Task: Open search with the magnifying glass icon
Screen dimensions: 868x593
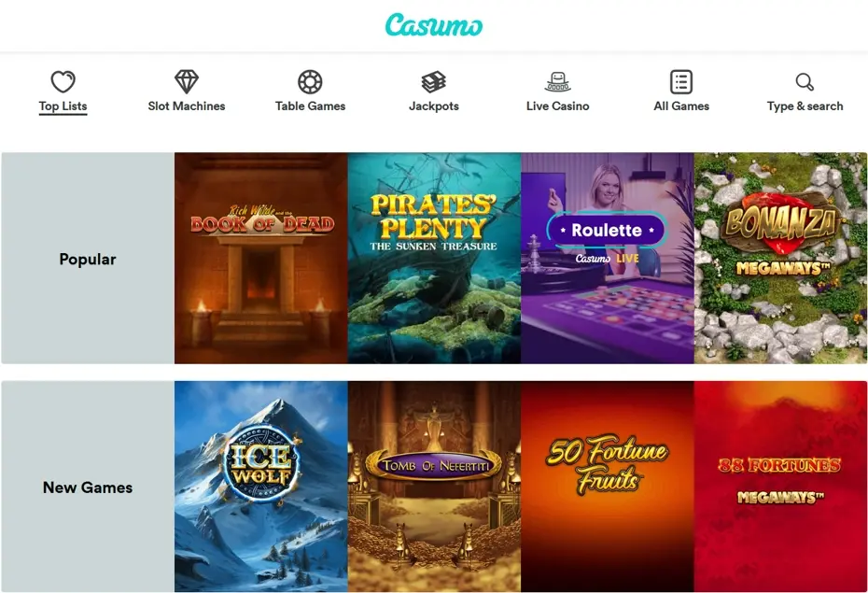Action: tap(805, 82)
